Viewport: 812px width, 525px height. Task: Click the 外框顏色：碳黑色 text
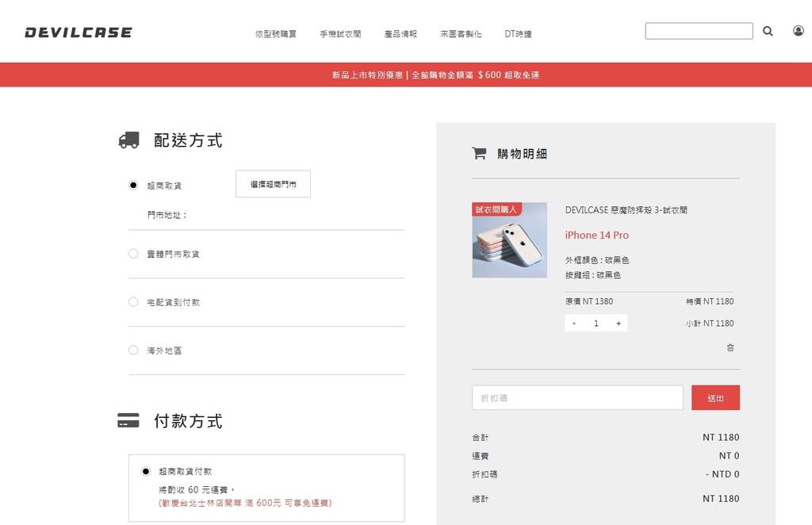597,260
